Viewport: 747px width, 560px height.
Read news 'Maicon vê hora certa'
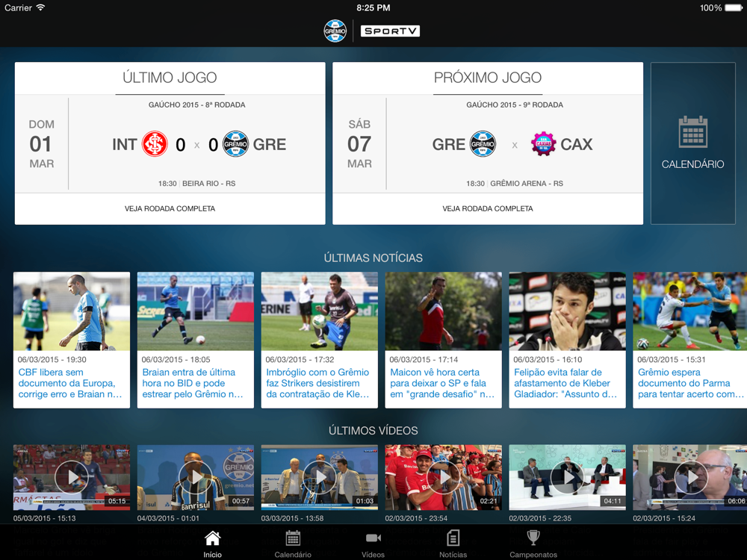click(x=442, y=383)
